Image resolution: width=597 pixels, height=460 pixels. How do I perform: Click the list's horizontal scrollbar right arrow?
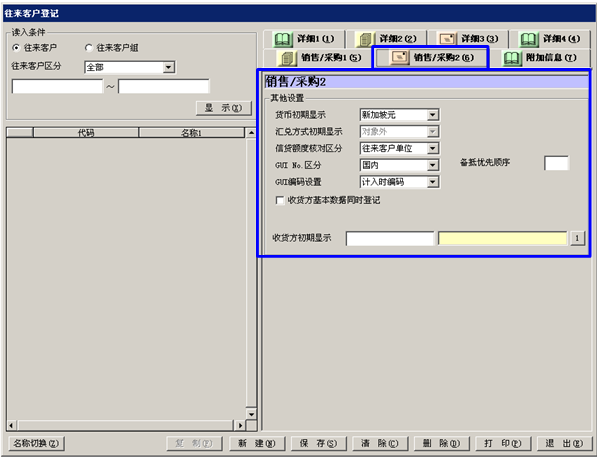click(x=240, y=425)
